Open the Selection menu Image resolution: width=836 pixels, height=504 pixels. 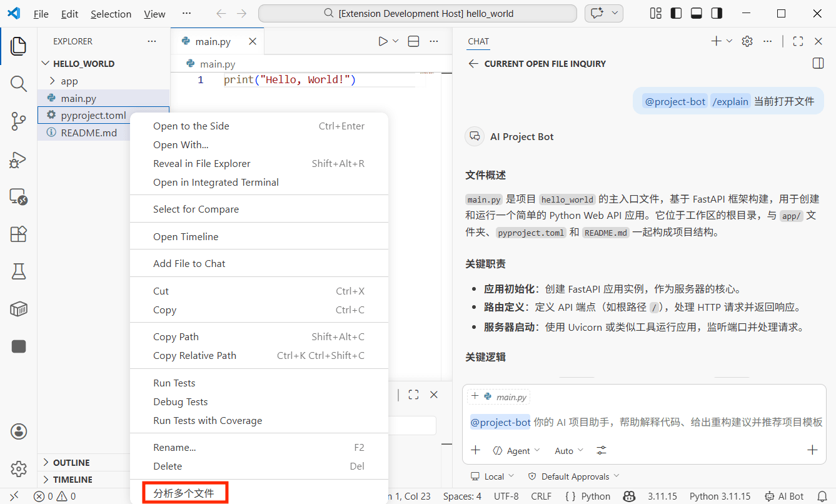111,13
